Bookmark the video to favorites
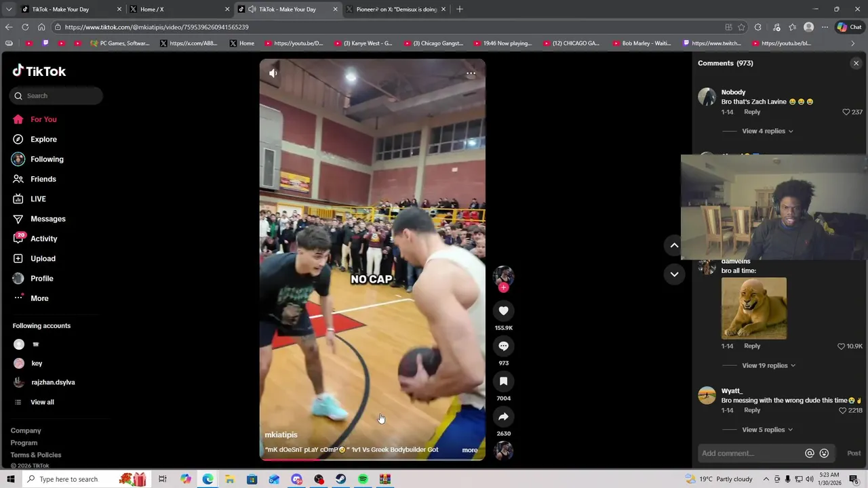This screenshot has width=868, height=488. [x=503, y=381]
